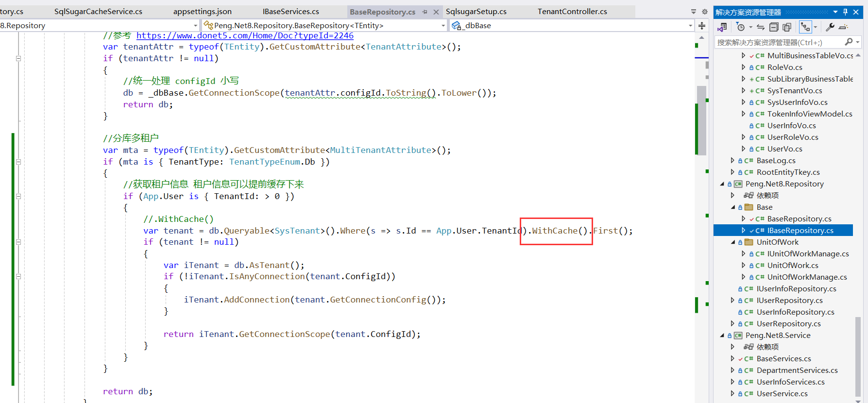868x403 pixels.
Task: Switch Solution Explorer to solution and folder views
Action: (722, 27)
